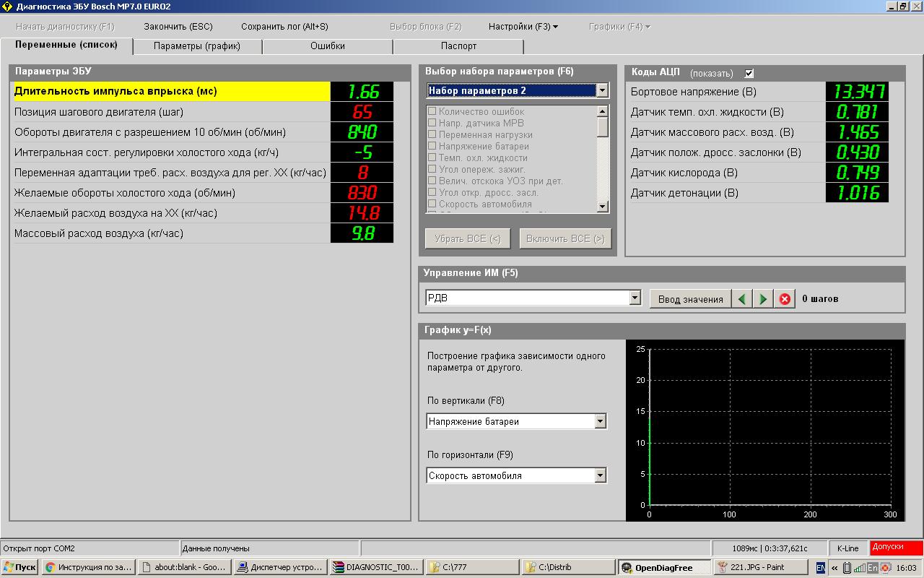Click the Убрать ВСЕ (<) button
This screenshot has width=924, height=578.
[x=467, y=238]
